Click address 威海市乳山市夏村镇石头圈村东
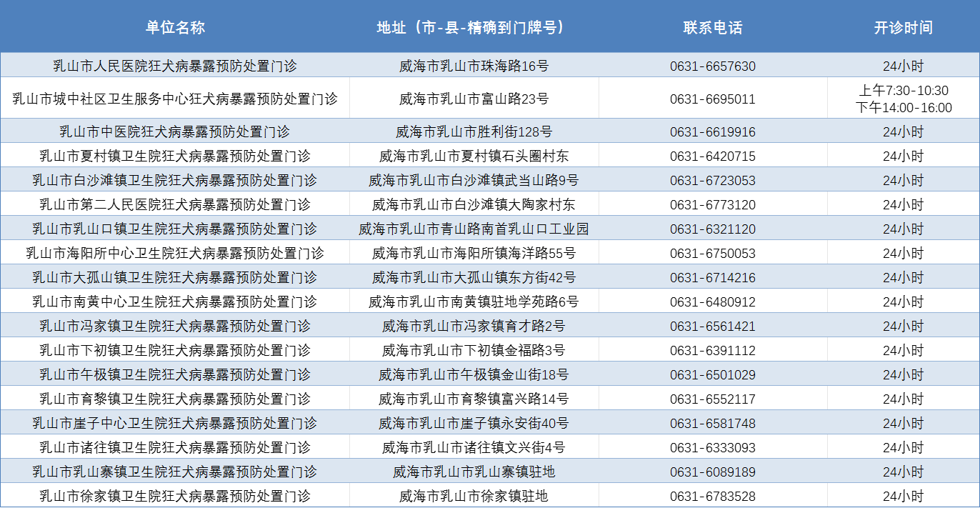 pyautogui.click(x=474, y=156)
